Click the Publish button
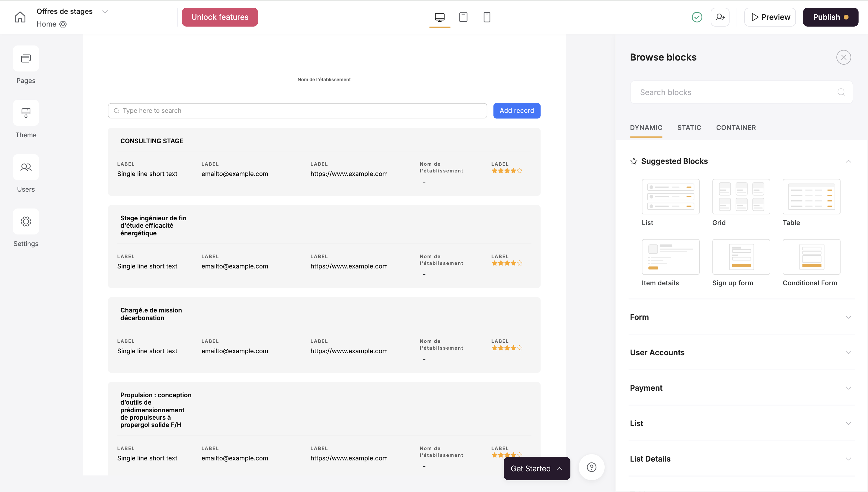Image resolution: width=868 pixels, height=492 pixels. point(830,17)
